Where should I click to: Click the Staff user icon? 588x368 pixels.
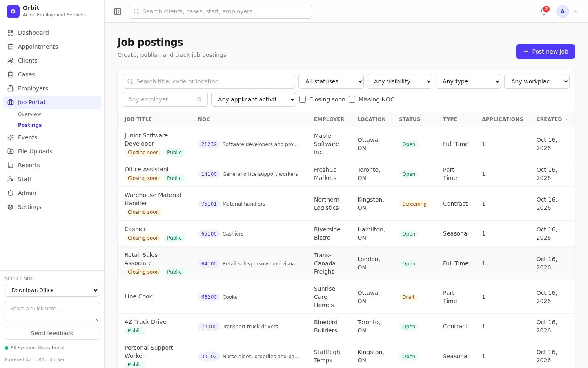[x=11, y=179]
